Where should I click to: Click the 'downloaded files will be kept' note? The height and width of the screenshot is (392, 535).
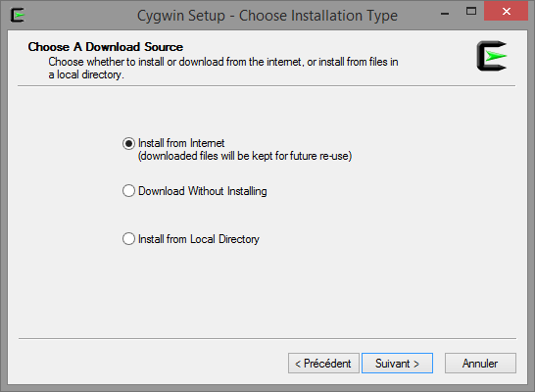point(245,156)
